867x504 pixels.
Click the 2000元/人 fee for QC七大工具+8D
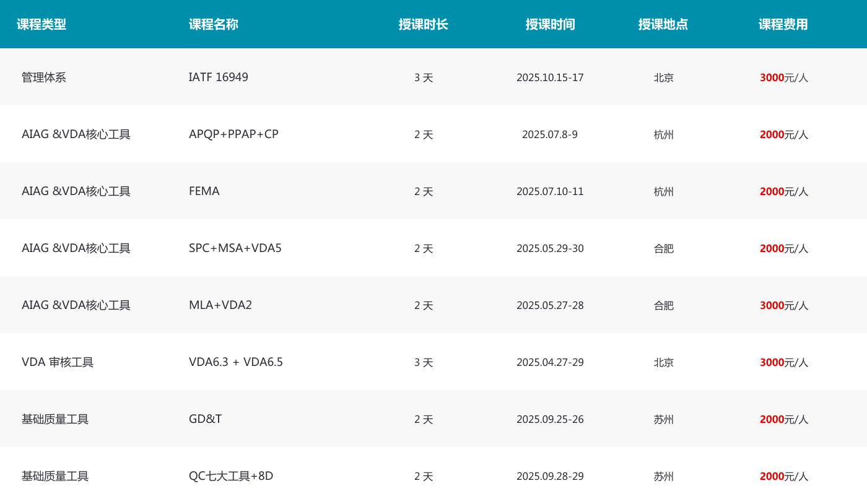(x=784, y=477)
